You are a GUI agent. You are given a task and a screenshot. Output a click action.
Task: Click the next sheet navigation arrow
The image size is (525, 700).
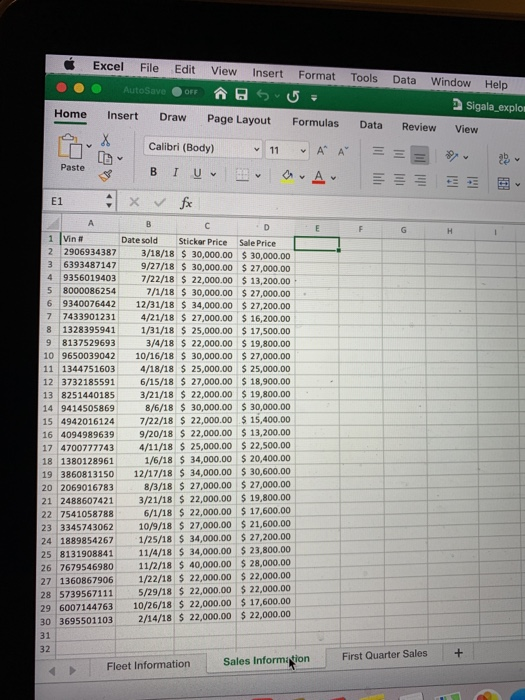coord(72,671)
